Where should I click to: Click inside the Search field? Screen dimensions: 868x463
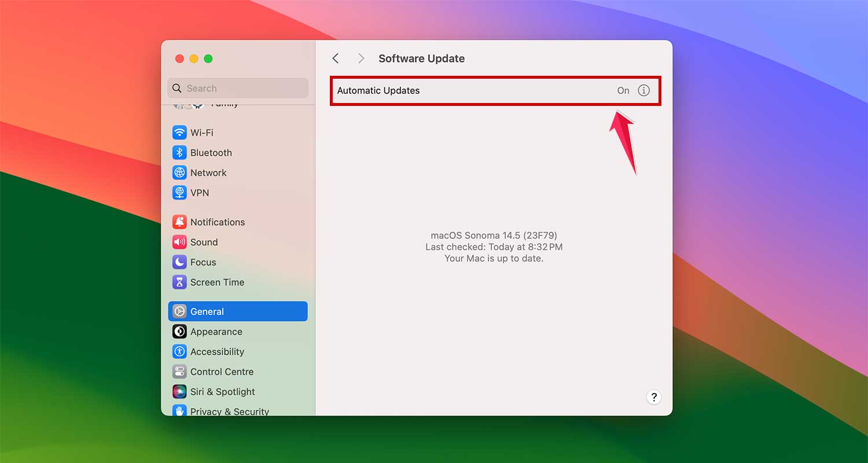pyautogui.click(x=237, y=88)
